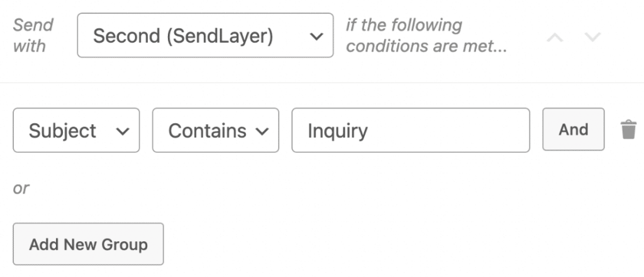Viewport: 644px width, 277px height.
Task: Move the rule down with down arrow
Action: (592, 36)
